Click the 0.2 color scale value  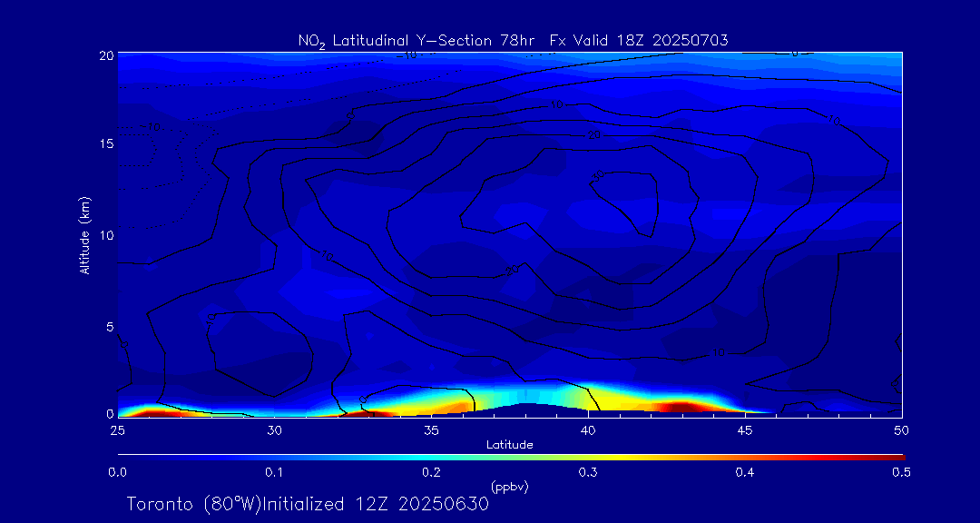tap(431, 473)
